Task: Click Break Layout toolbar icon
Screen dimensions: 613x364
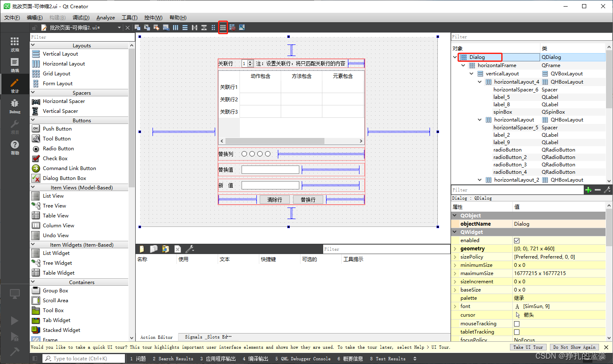Action: click(233, 28)
